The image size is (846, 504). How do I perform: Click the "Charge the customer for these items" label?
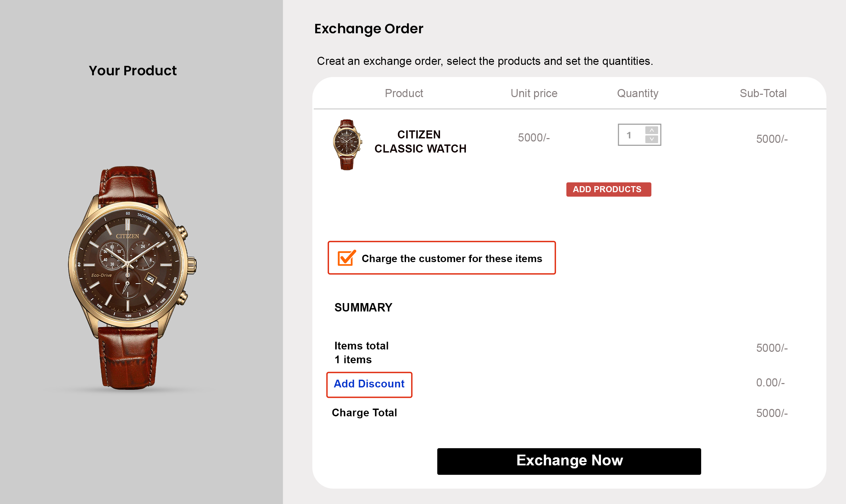click(451, 258)
